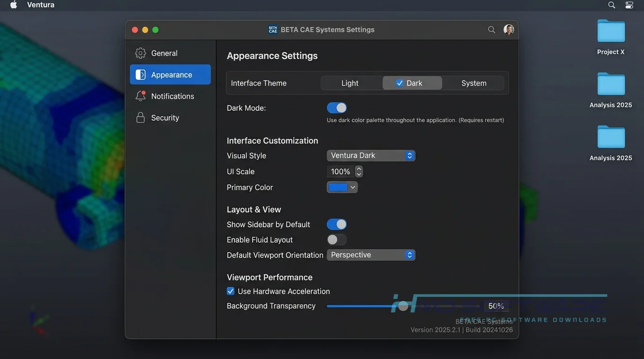This screenshot has height=359, width=644.
Task: Toggle the Dark Mode switch
Action: pyautogui.click(x=337, y=108)
